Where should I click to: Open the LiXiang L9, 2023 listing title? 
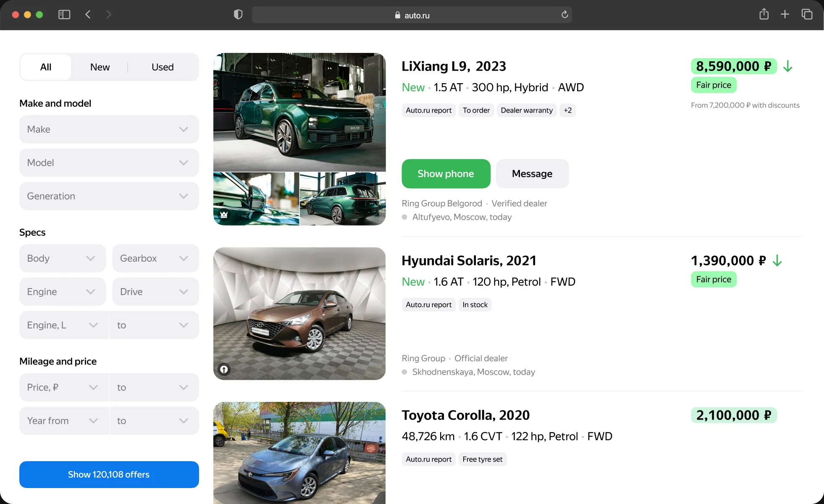tap(454, 66)
